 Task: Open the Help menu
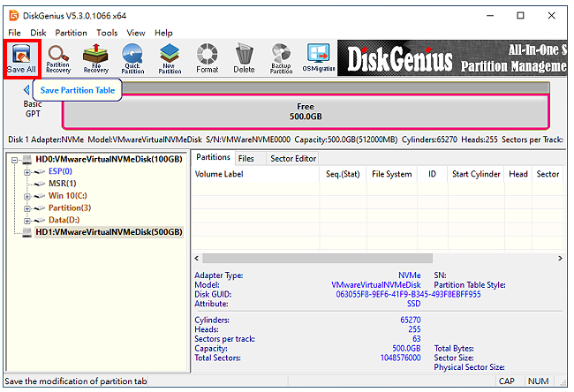click(163, 33)
